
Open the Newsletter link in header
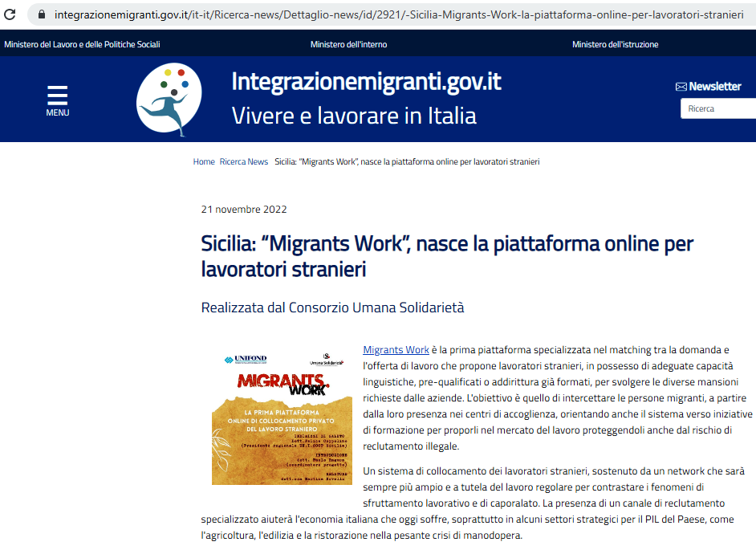(715, 87)
